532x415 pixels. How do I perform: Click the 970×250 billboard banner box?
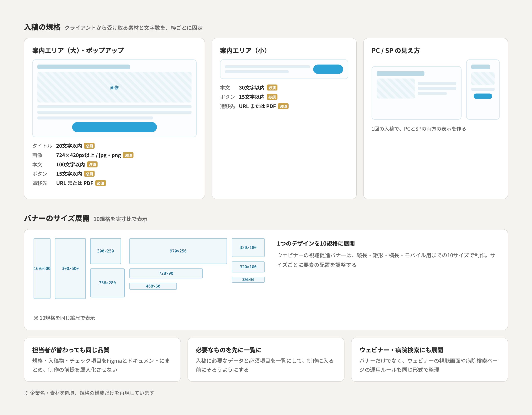(x=178, y=251)
